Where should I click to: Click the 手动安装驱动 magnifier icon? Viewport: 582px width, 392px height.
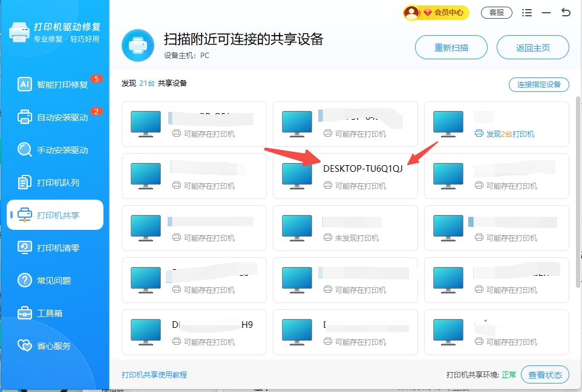point(25,150)
